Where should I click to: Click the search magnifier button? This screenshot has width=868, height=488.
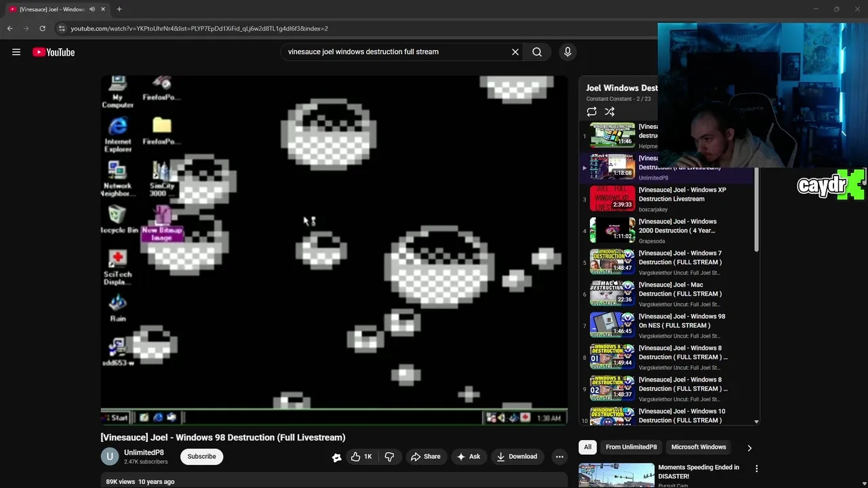[537, 52]
